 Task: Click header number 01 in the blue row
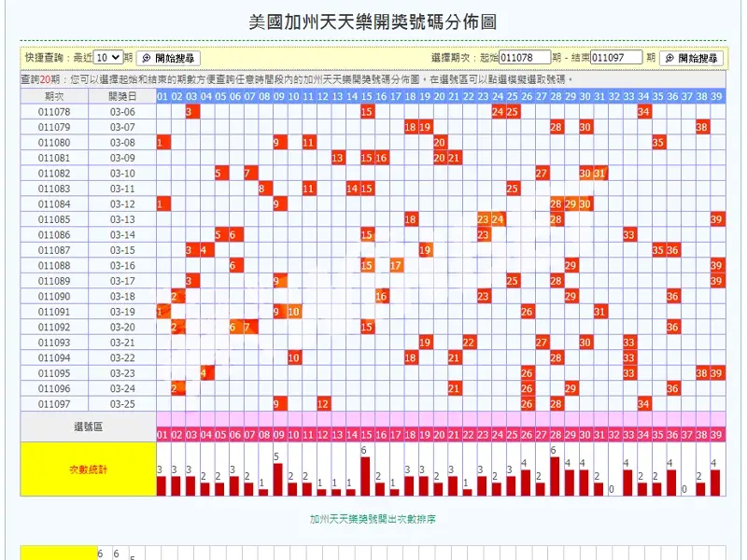[x=162, y=96]
